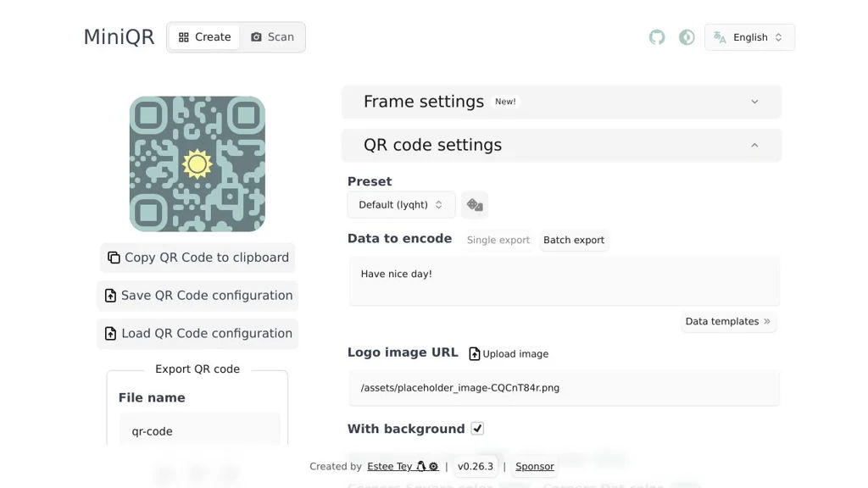Select the Create tab

(x=204, y=37)
